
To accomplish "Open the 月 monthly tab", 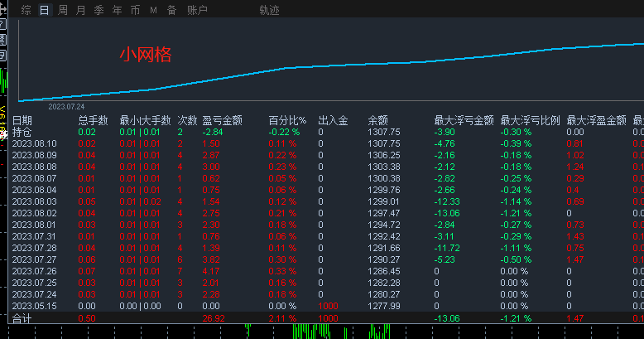I will [81, 10].
